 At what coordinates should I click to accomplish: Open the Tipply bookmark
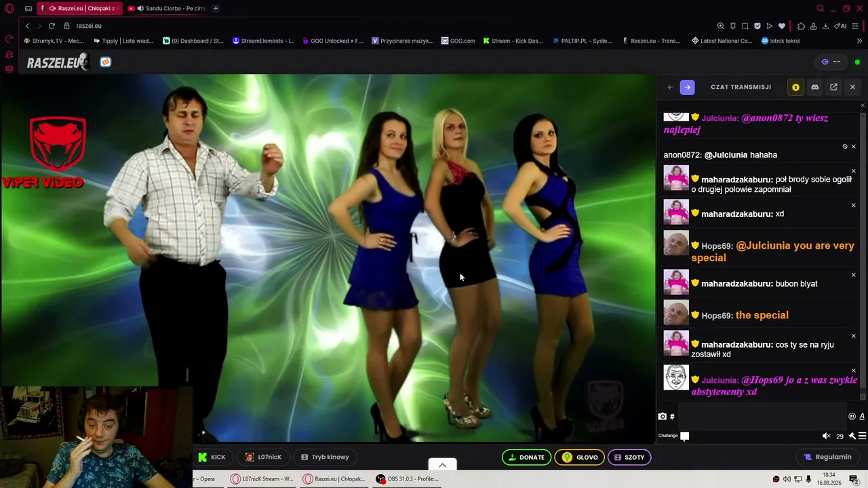tap(123, 41)
